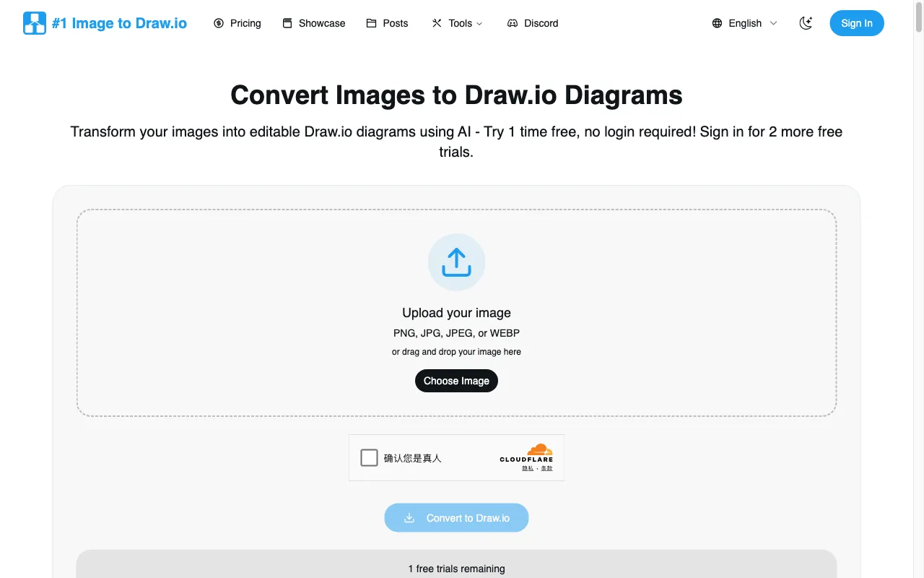Click the Convert to Draw.io button

pyautogui.click(x=456, y=518)
